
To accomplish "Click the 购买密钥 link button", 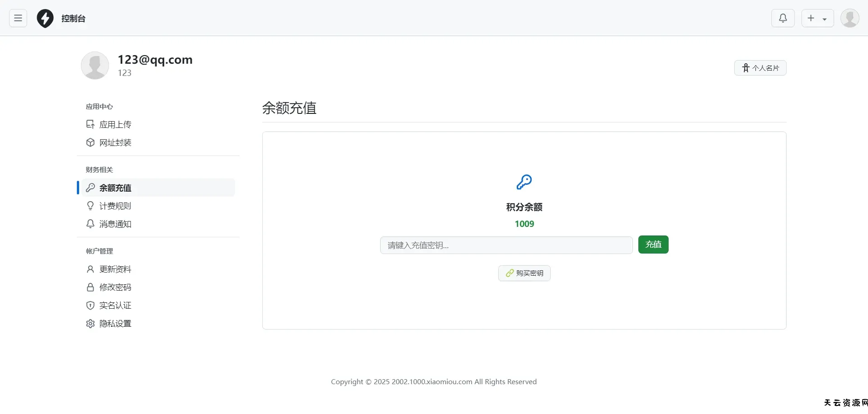I will point(524,273).
